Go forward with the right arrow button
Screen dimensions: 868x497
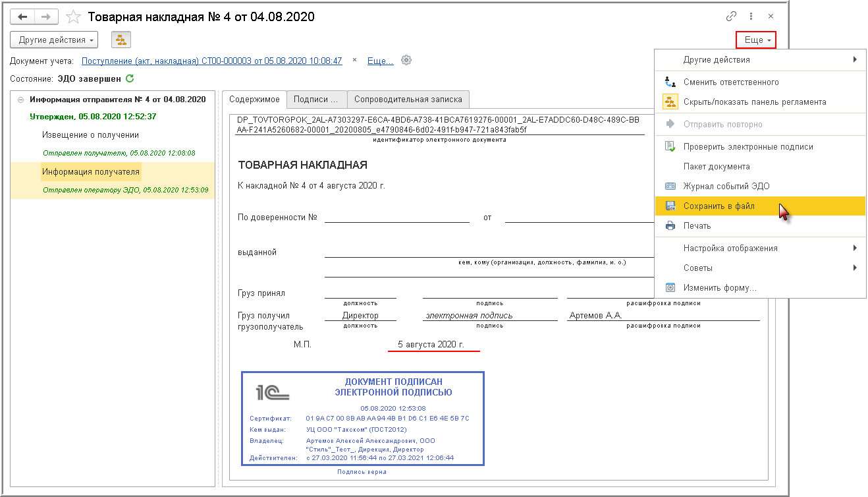46,16
